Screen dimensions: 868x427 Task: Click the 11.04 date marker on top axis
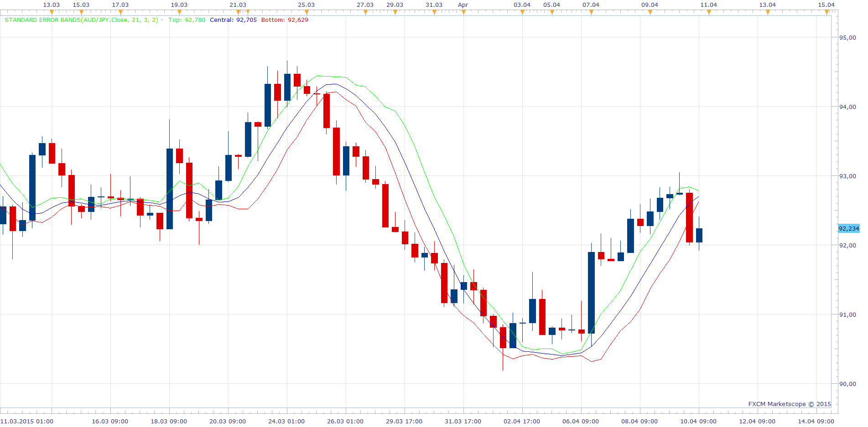[x=709, y=5]
